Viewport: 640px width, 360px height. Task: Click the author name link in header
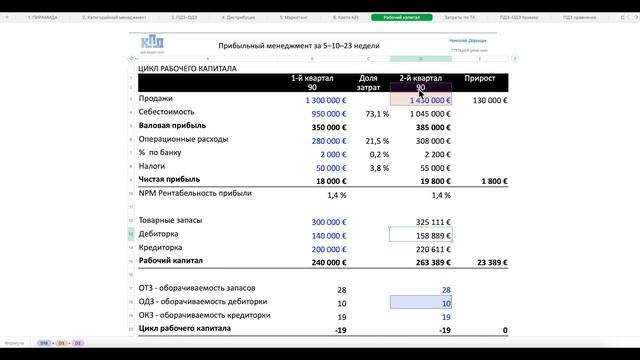pyautogui.click(x=468, y=40)
